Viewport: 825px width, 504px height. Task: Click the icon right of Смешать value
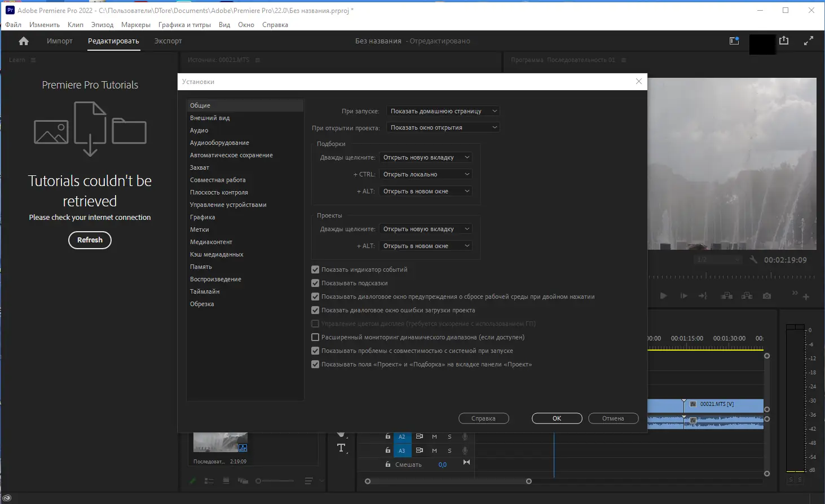coord(466,462)
